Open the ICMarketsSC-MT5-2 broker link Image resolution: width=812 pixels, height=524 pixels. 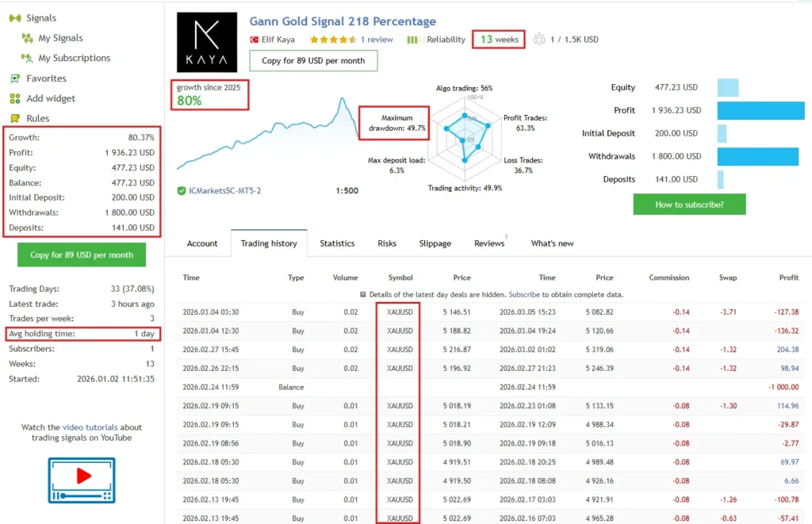[x=224, y=190]
